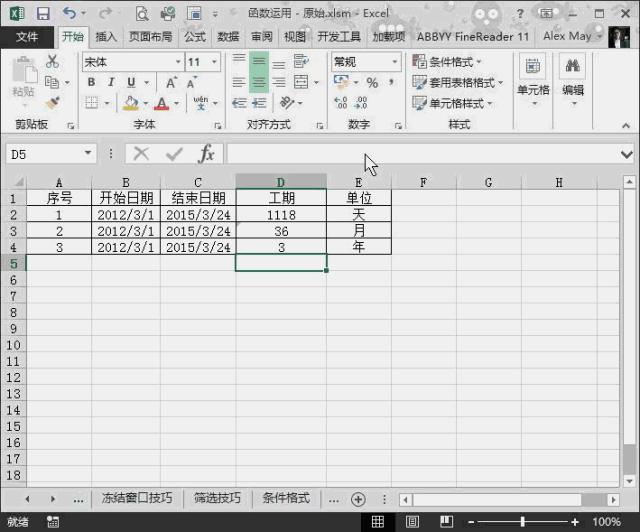
Task: Toggle wrap text icon
Action: click(x=301, y=61)
